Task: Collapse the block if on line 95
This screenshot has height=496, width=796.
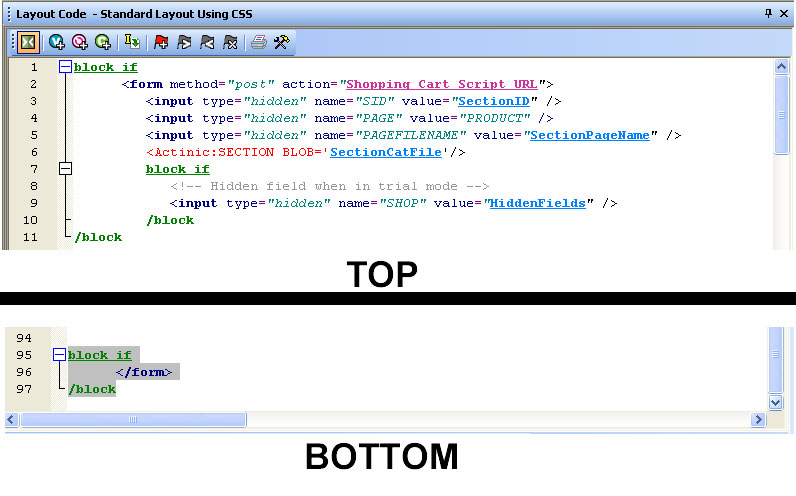Action: coord(59,355)
